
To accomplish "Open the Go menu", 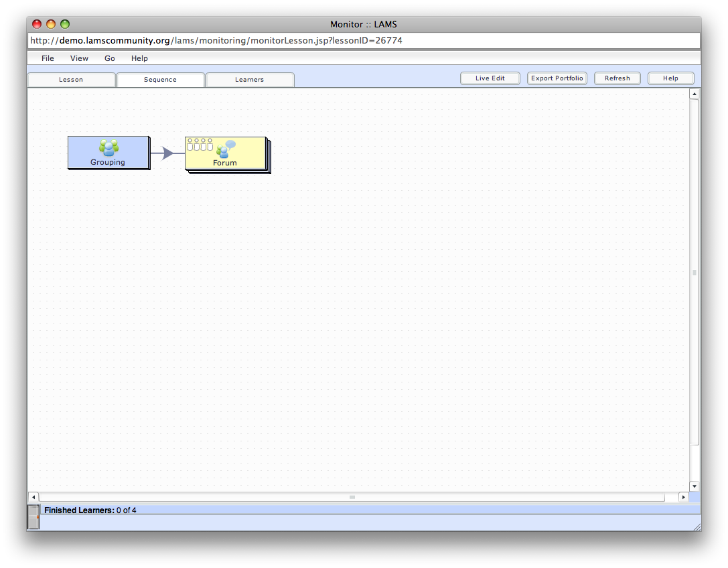I will click(109, 58).
